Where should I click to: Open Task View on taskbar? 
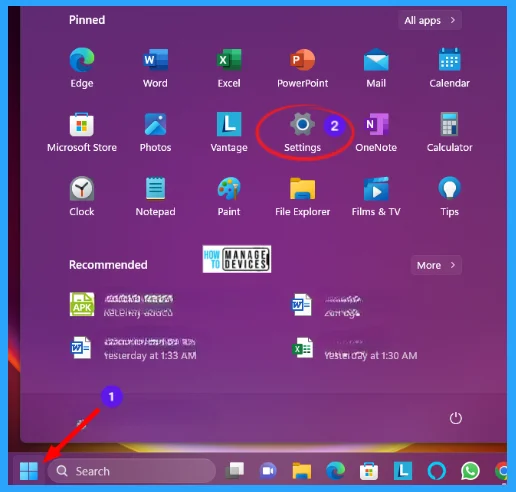click(x=235, y=471)
